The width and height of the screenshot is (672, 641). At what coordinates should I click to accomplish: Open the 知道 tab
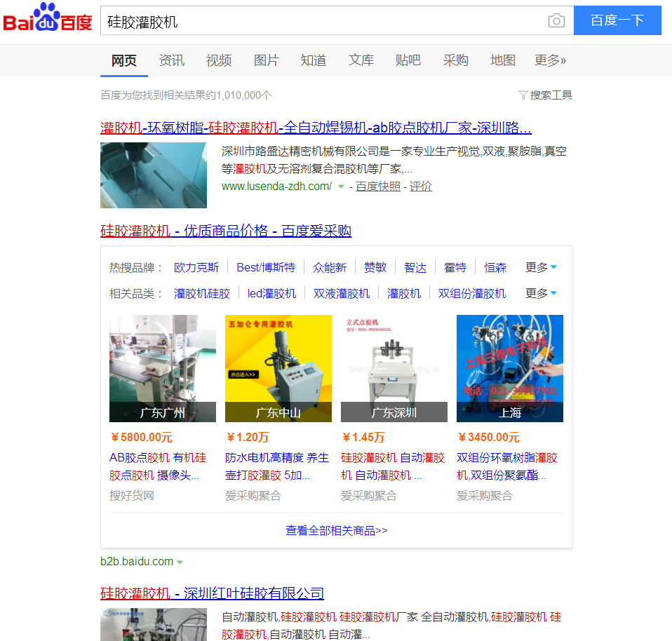pyautogui.click(x=314, y=60)
